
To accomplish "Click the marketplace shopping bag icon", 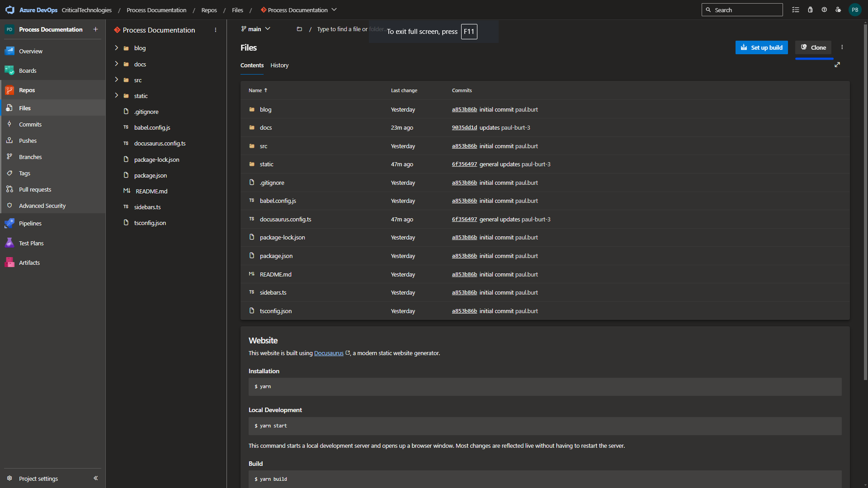I will (x=810, y=10).
